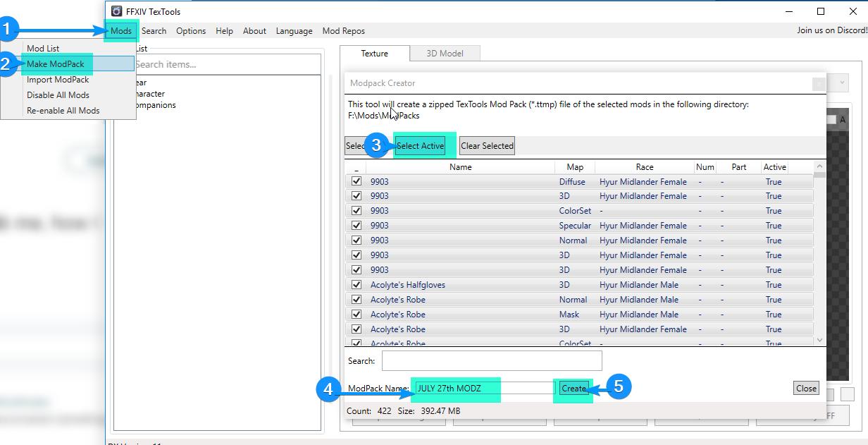
Task: Uncheck Acolyte's Halfgloves row checkbox
Action: tap(356, 285)
